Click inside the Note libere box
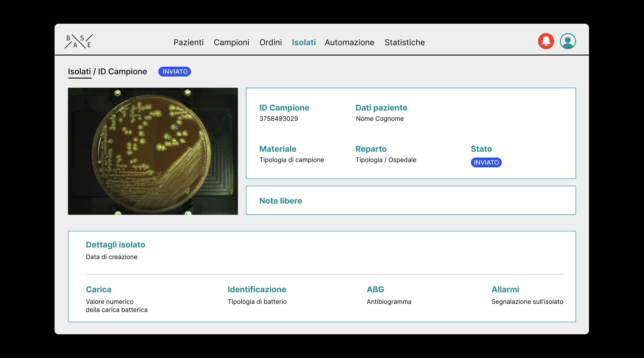 click(x=411, y=200)
